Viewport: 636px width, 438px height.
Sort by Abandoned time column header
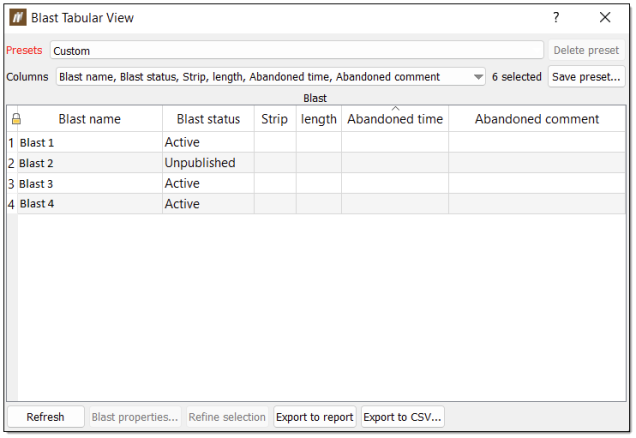click(x=395, y=119)
